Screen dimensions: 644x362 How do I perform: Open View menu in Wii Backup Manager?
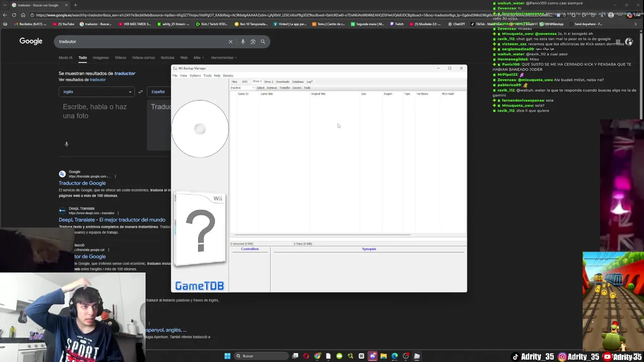click(x=184, y=75)
